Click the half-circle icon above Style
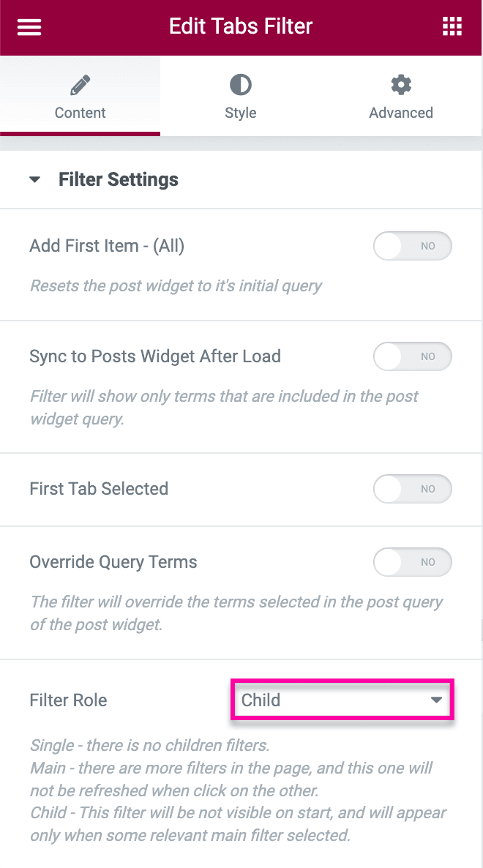483x868 pixels. 240,85
